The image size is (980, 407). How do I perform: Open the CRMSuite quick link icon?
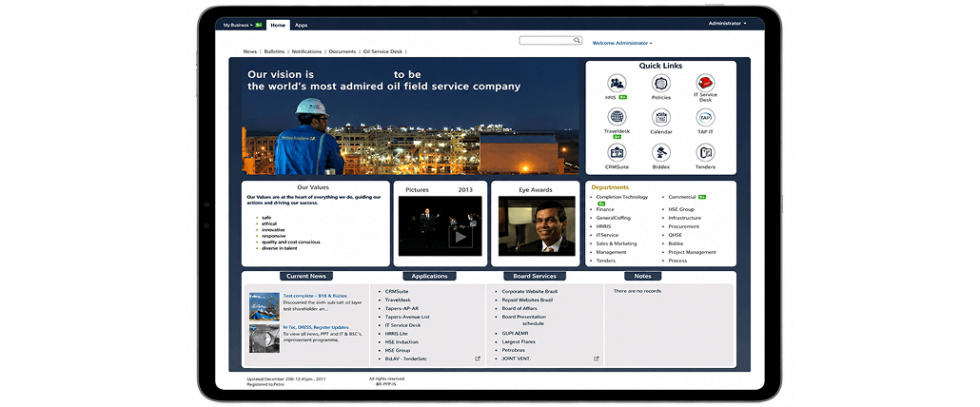pos(617,152)
